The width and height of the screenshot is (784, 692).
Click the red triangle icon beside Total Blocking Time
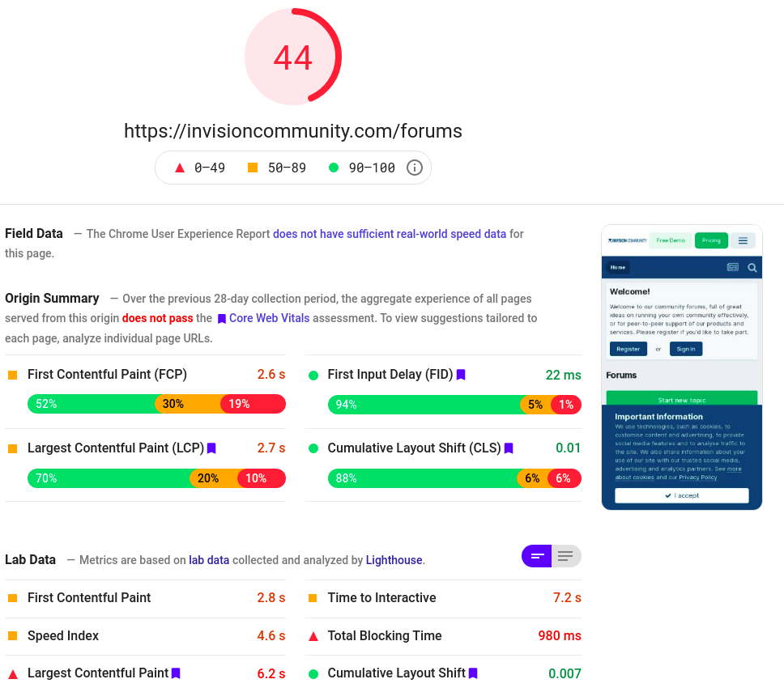pyautogui.click(x=313, y=636)
